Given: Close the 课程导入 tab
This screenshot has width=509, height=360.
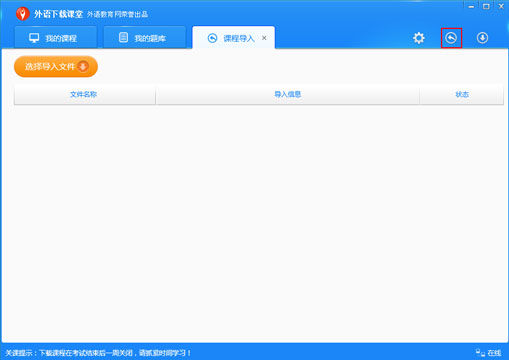Looking at the screenshot, I should click(x=264, y=38).
